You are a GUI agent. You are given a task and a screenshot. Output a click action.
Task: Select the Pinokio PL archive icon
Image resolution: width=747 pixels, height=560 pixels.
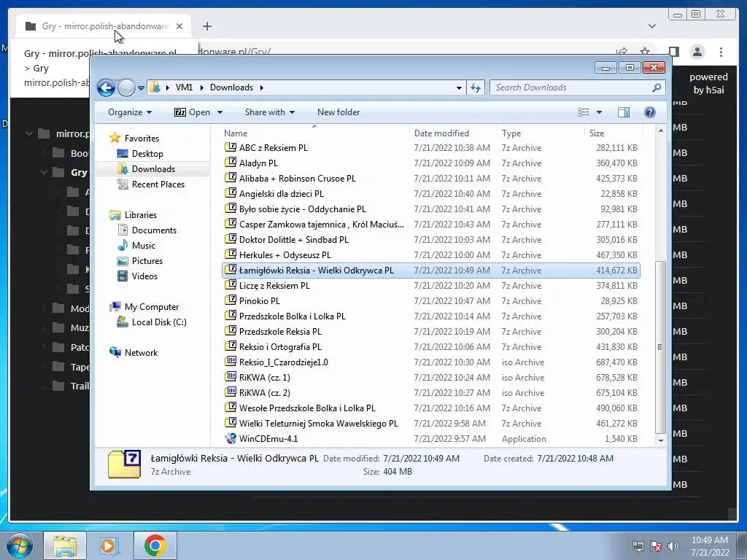(x=231, y=300)
